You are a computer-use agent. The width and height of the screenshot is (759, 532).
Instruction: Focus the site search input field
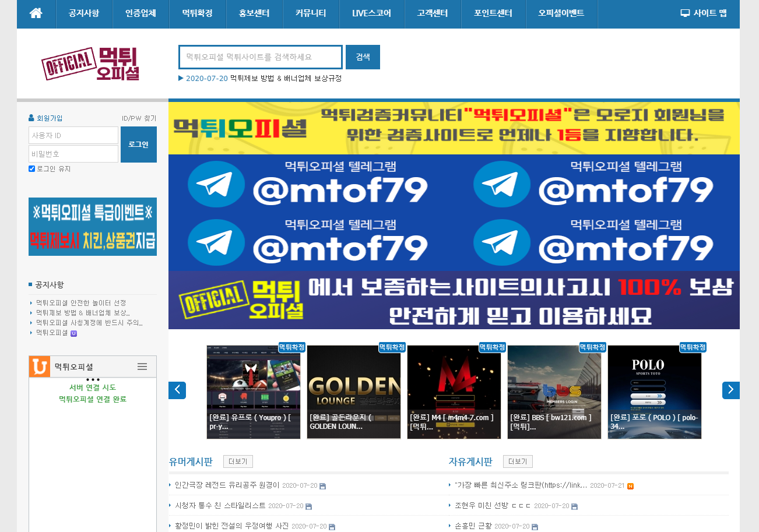(x=261, y=57)
